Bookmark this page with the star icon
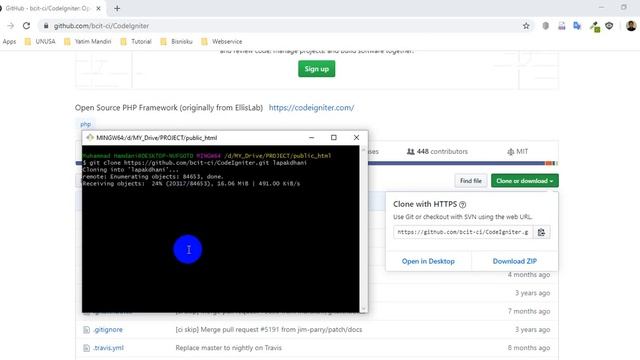Image resolution: width=640 pixels, height=360 pixels. pyautogui.click(x=526, y=26)
